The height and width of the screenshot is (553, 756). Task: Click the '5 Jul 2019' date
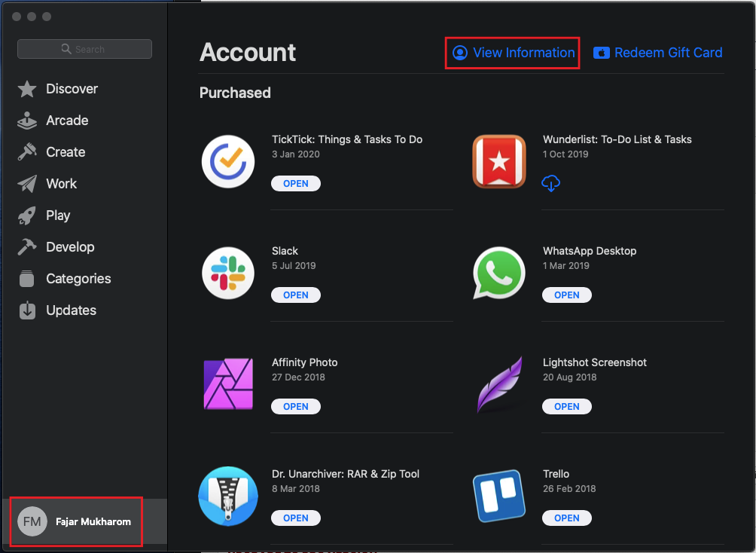[294, 266]
